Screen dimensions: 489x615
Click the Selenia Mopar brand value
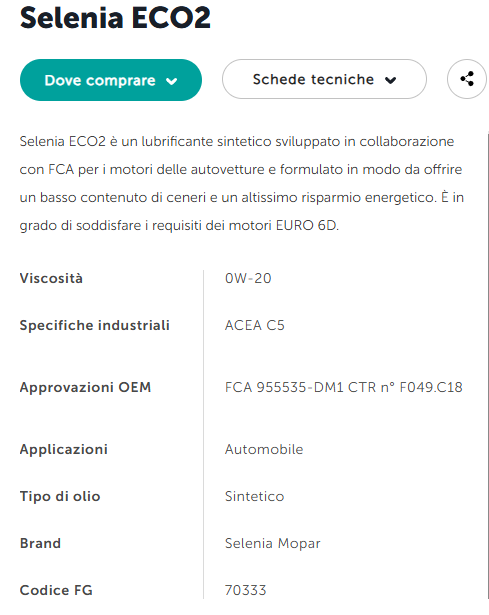tap(273, 543)
